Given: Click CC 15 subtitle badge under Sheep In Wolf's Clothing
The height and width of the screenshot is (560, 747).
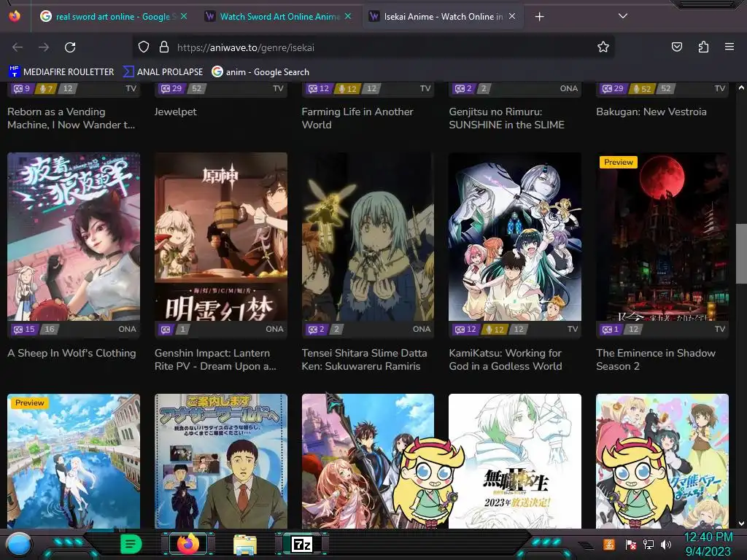Looking at the screenshot, I should pos(24,329).
